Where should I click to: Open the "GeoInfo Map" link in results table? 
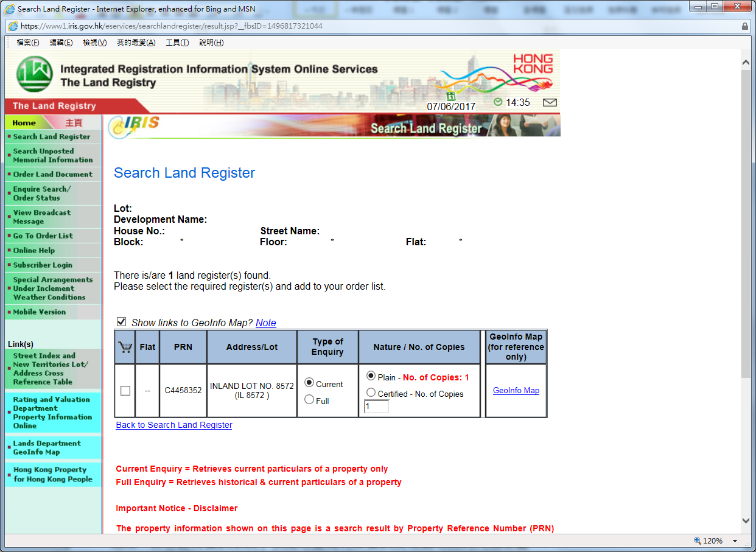pyautogui.click(x=516, y=390)
